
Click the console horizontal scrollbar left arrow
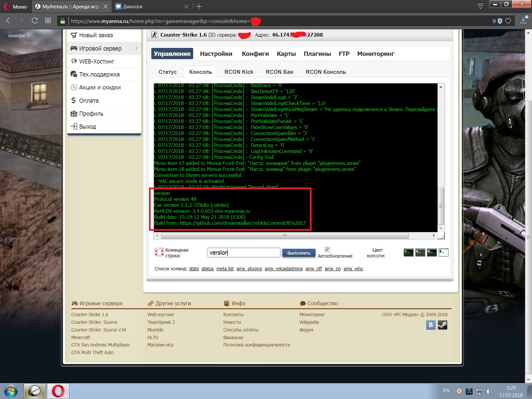(157, 235)
